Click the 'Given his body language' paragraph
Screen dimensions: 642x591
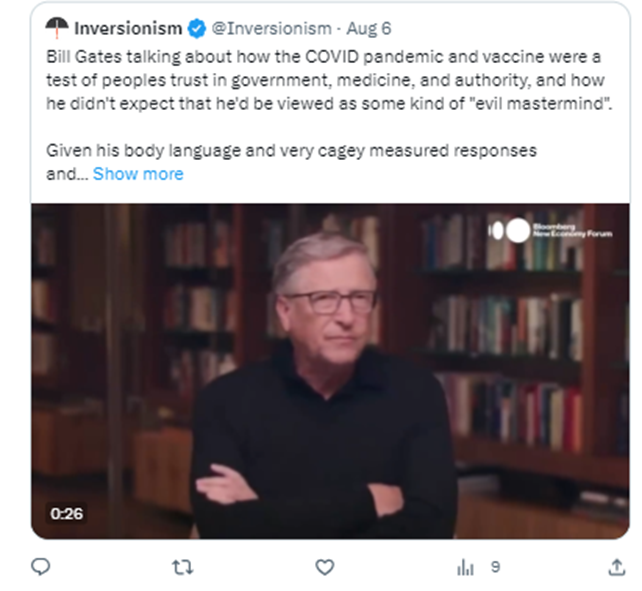pyautogui.click(x=291, y=162)
